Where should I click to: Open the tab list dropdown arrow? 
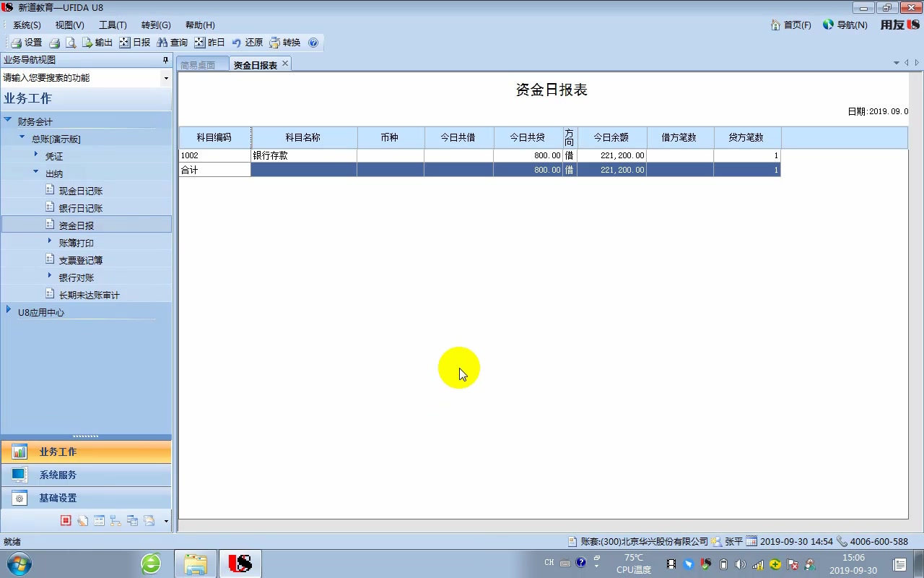[897, 63]
